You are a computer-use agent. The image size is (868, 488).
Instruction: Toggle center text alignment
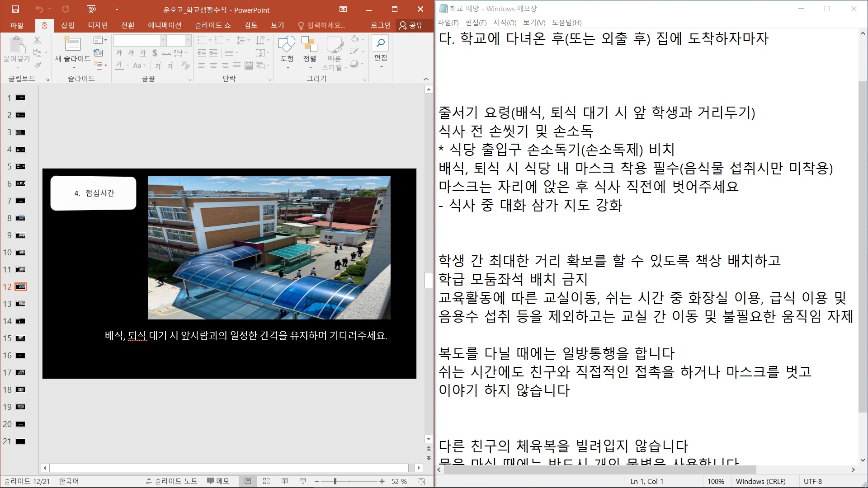click(213, 66)
